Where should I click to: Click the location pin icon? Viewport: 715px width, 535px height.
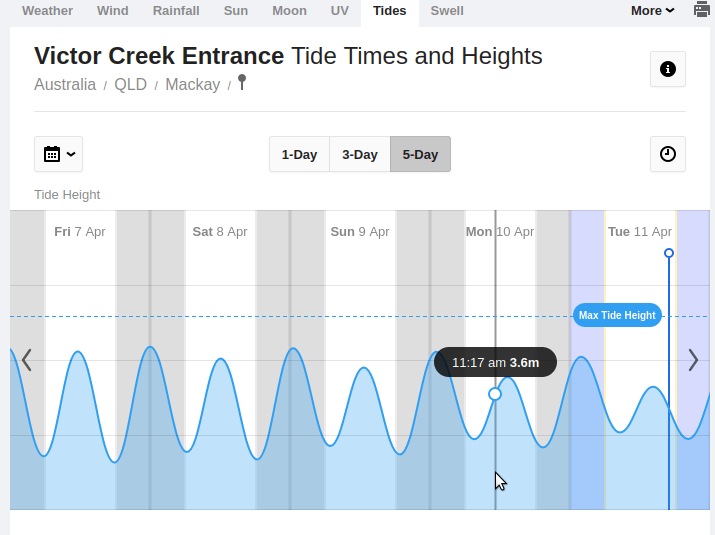point(241,83)
